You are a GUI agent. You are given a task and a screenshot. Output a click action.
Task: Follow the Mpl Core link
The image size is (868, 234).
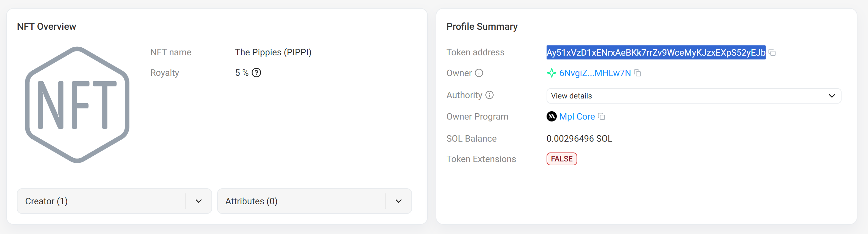[577, 116]
